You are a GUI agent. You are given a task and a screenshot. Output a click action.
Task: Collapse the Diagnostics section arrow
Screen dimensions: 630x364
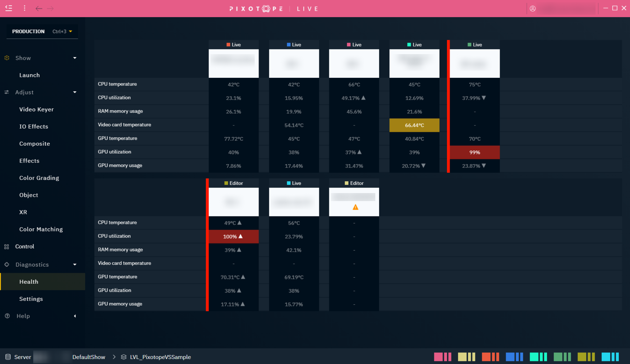(75, 265)
